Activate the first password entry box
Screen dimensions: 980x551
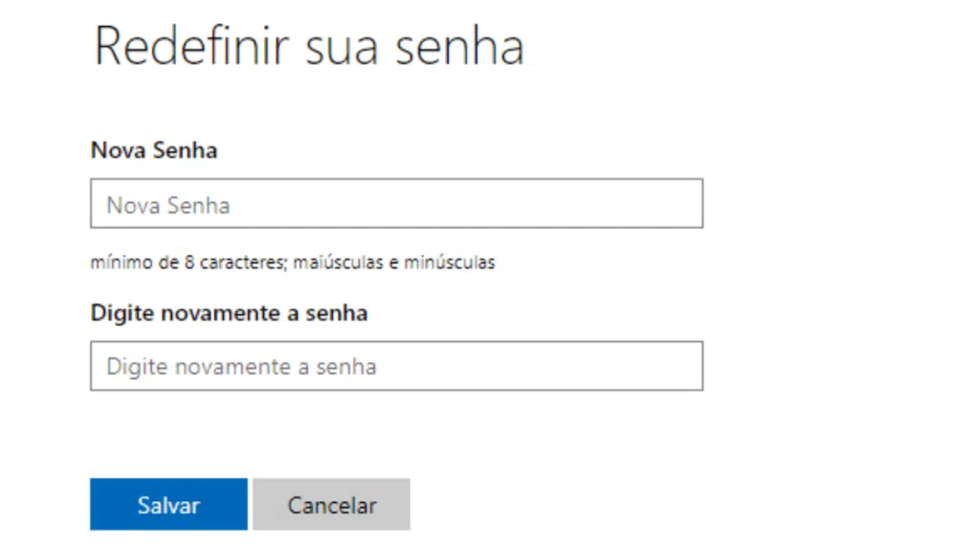395,203
